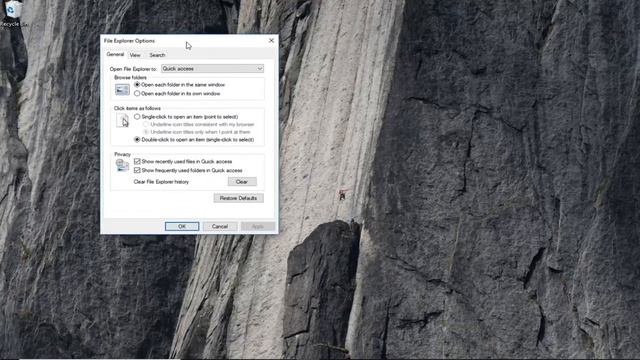The height and width of the screenshot is (360, 640).
Task: Click the Privacy section clock icon
Action: (122, 165)
